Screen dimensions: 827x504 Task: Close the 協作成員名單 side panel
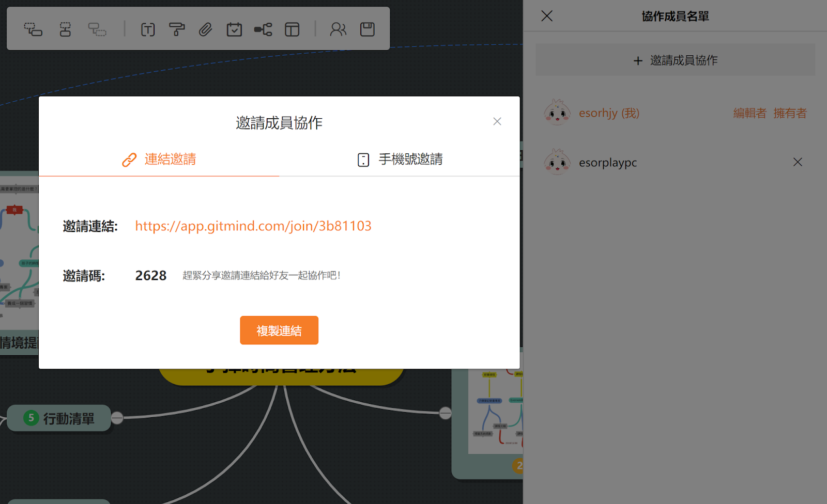pyautogui.click(x=547, y=16)
